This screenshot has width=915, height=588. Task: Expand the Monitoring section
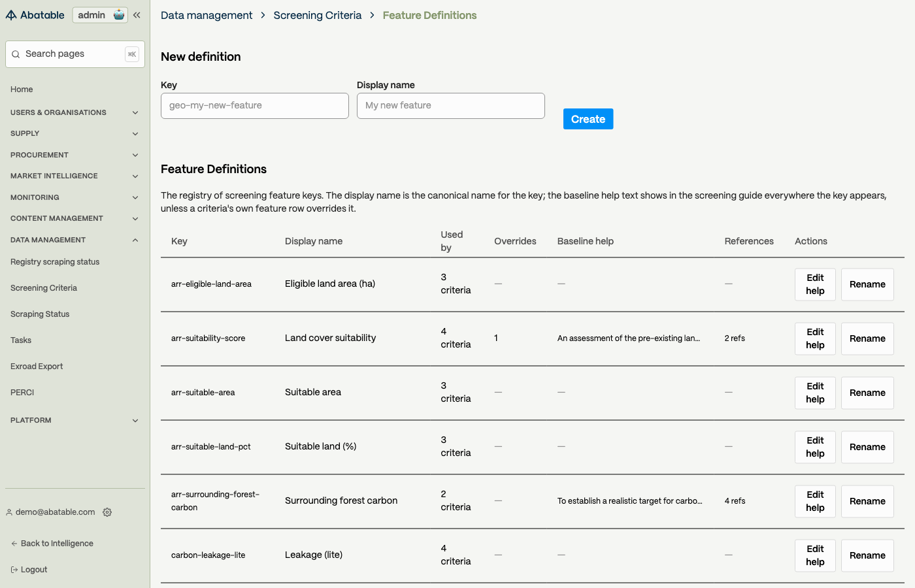click(x=75, y=197)
